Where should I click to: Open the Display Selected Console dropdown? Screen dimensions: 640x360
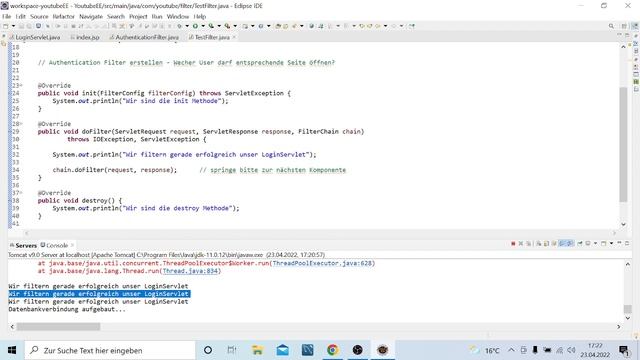point(596,244)
